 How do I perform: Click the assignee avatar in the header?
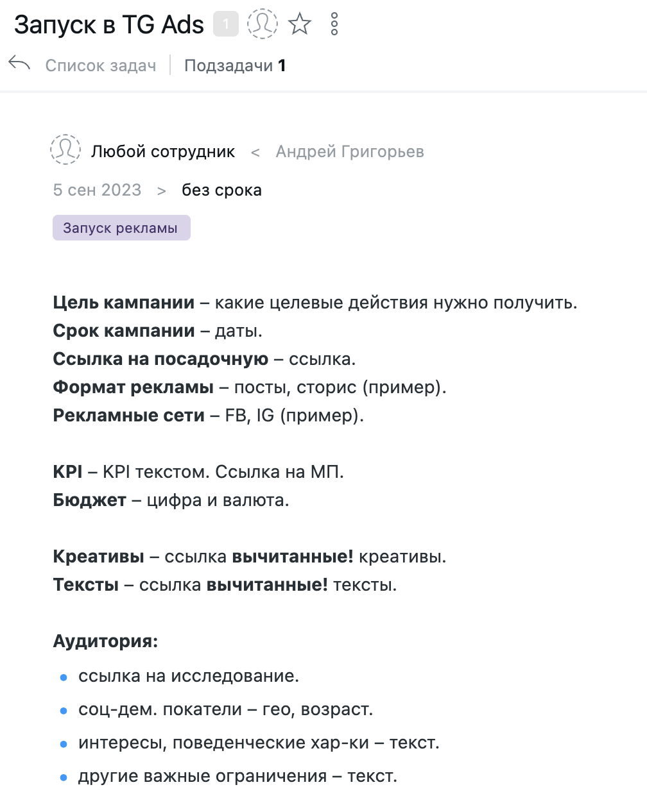263,24
